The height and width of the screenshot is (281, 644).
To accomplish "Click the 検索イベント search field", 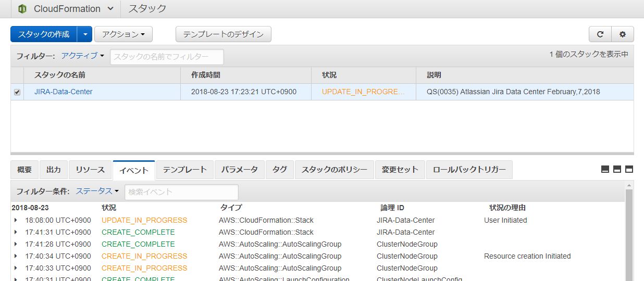I will (x=181, y=192).
